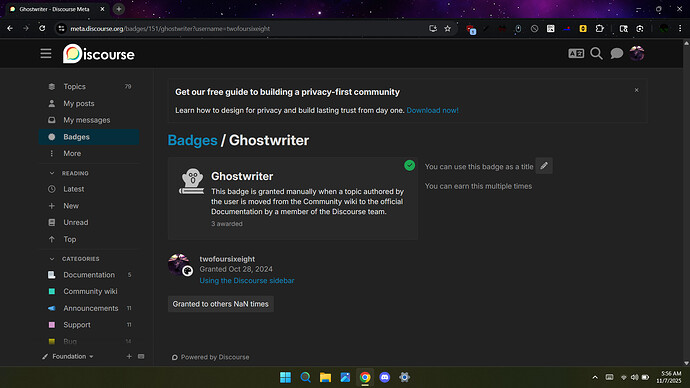
Task: Collapse the CATEGORIES section
Action: coord(74,259)
